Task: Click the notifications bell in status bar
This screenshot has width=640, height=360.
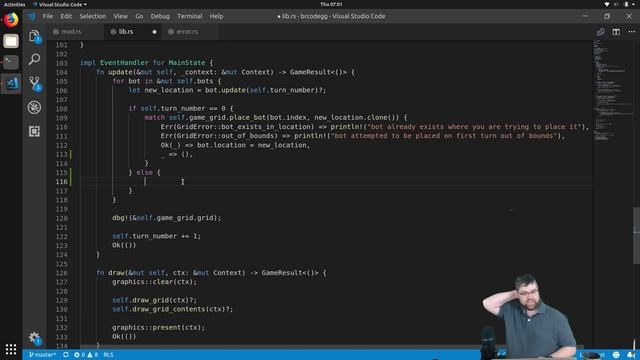Action: (631, 355)
